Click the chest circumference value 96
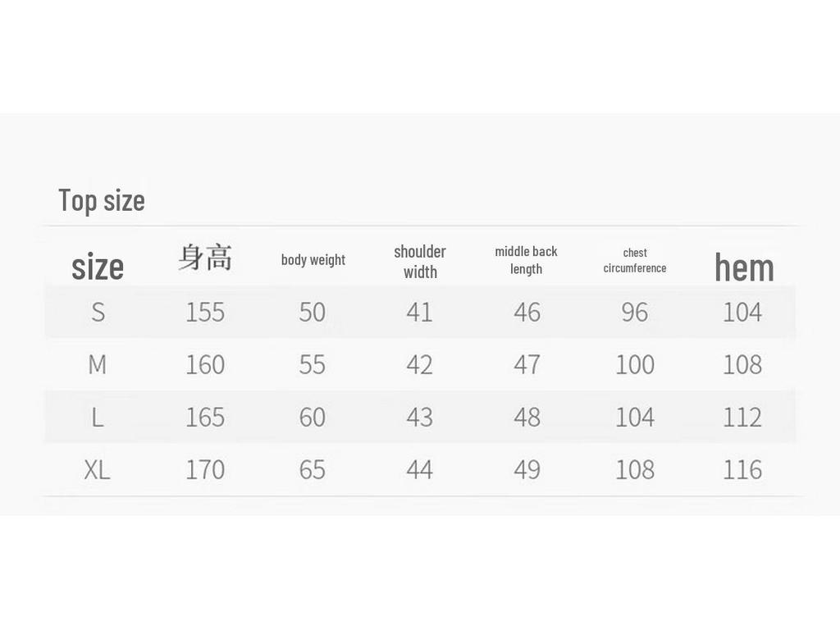840x630 pixels. (x=634, y=313)
